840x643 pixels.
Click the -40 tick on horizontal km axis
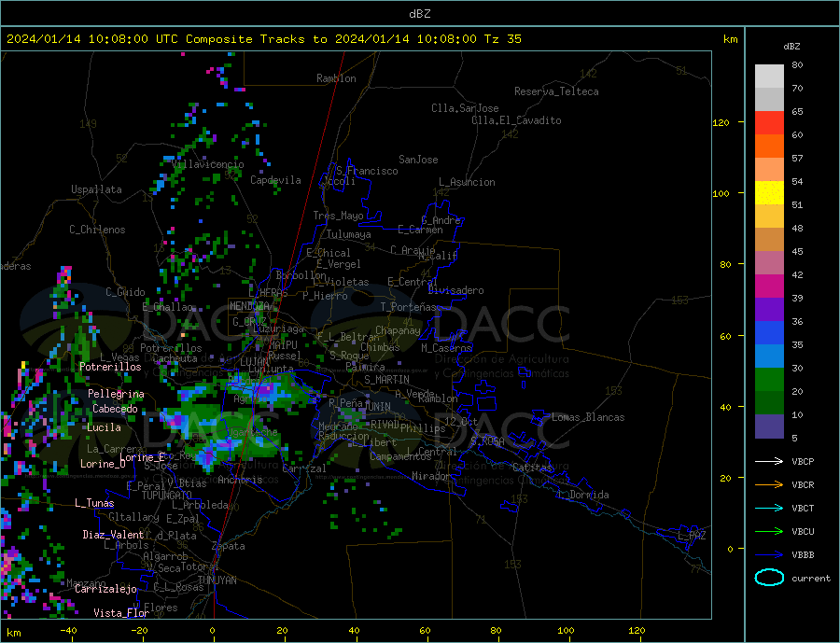(x=68, y=631)
